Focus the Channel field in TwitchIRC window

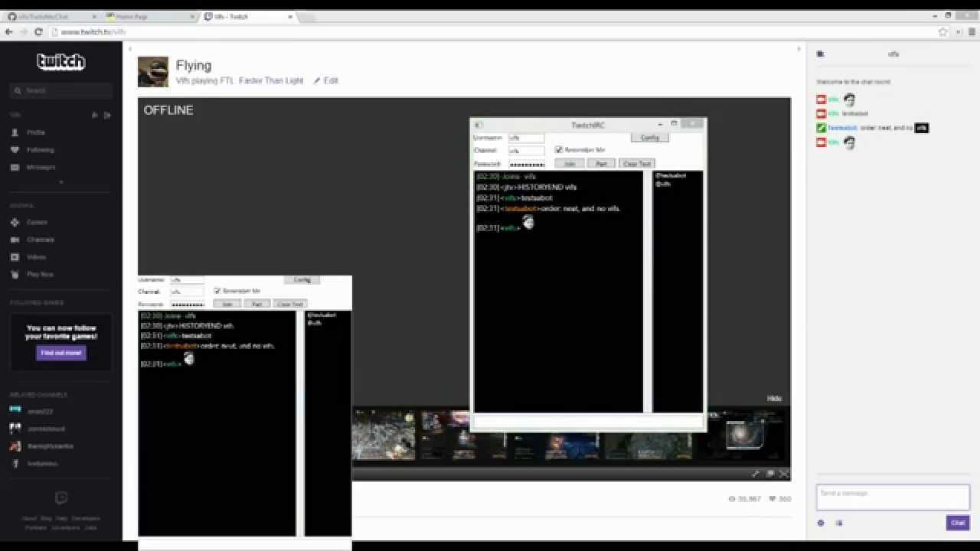(527, 151)
